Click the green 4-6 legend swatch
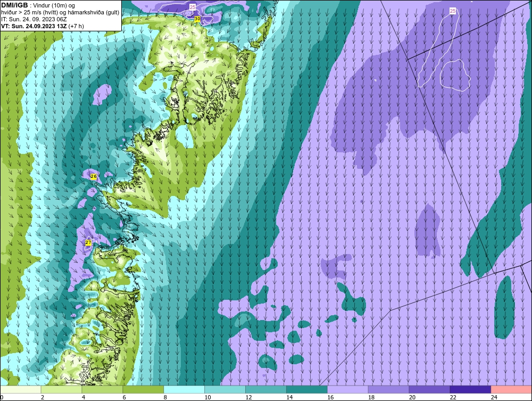This screenshot has height=401, width=532. (103, 389)
